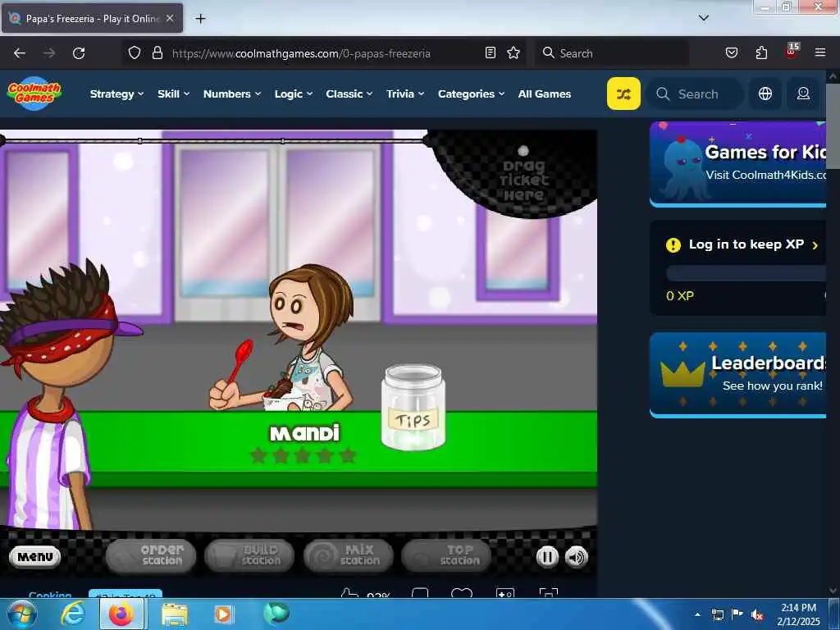
Task: Open the Leaderboards banner
Action: 737,375
